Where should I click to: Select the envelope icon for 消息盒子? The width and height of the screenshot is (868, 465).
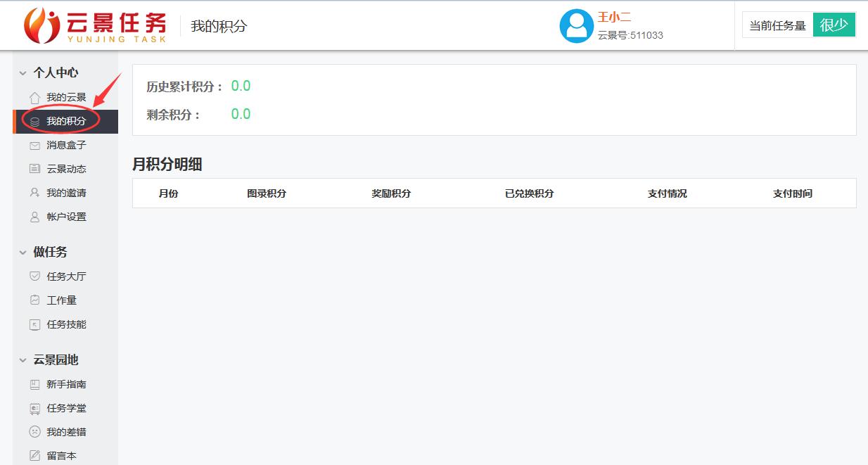[x=33, y=145]
